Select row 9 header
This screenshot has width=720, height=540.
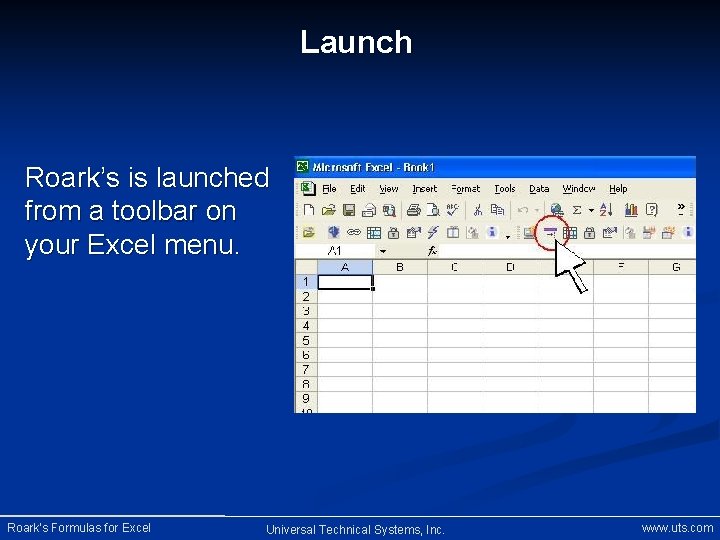tap(306, 399)
